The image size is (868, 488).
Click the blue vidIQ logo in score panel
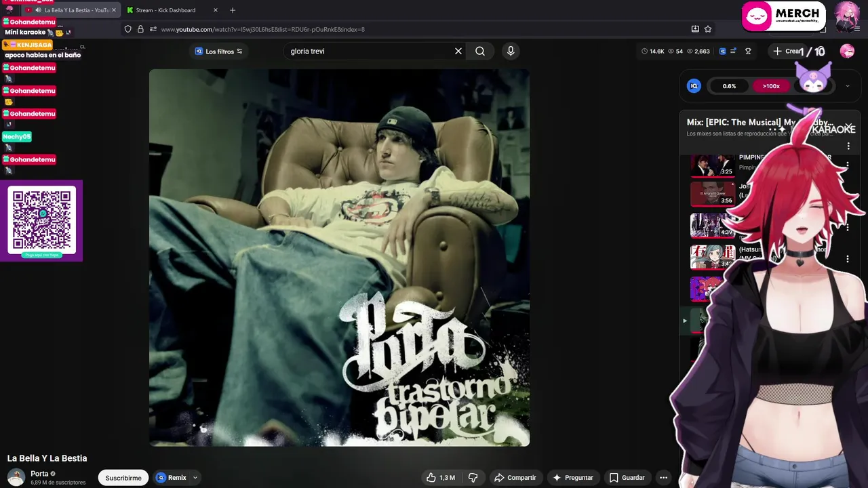[x=694, y=86]
